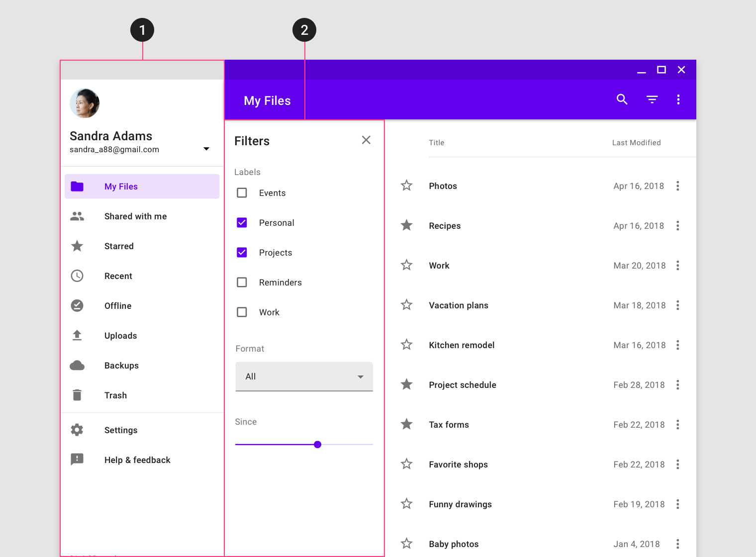Open the app bar overflow menu
This screenshot has height=557, width=756.
pyautogui.click(x=678, y=99)
